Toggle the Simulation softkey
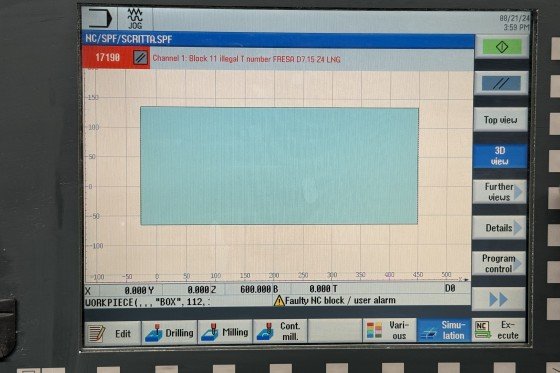Viewport: 560px width, 373px height. coord(444,330)
